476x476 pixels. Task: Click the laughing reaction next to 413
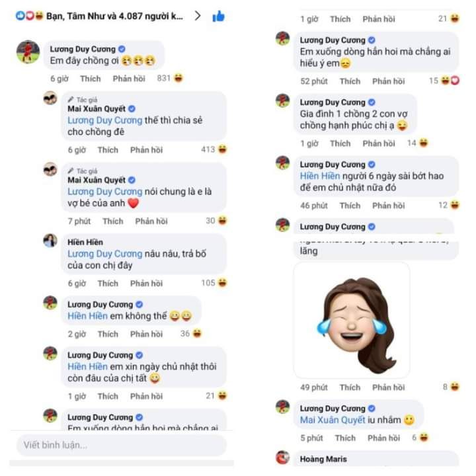click(222, 149)
